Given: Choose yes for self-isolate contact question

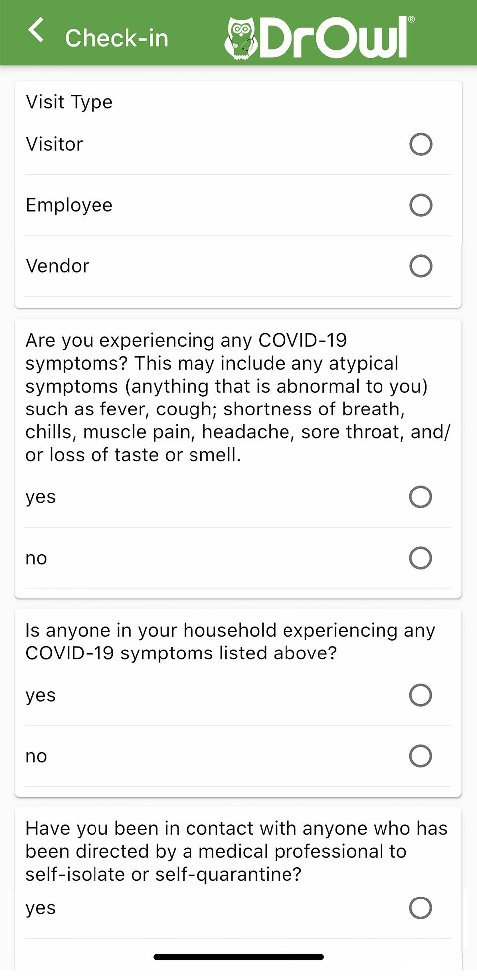Looking at the screenshot, I should click(x=420, y=908).
